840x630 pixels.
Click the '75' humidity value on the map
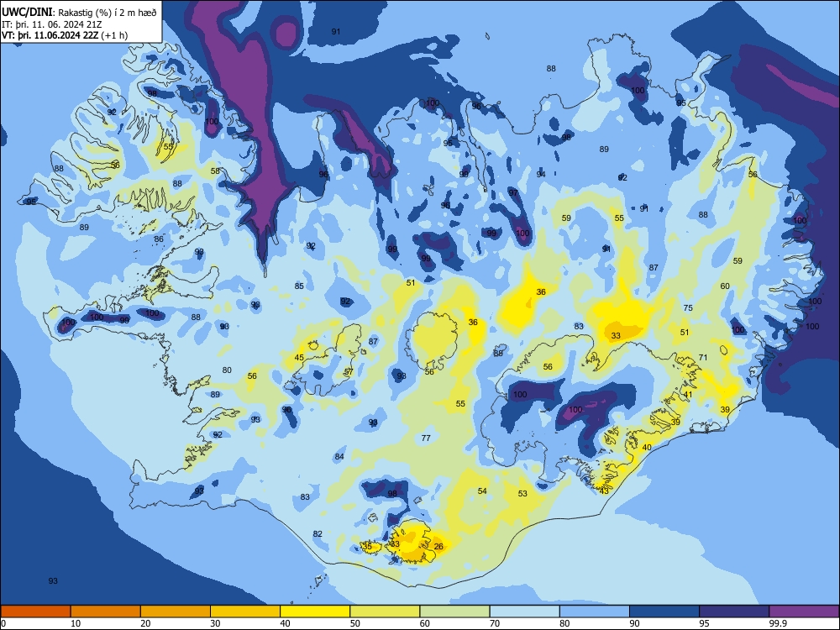[x=688, y=307]
